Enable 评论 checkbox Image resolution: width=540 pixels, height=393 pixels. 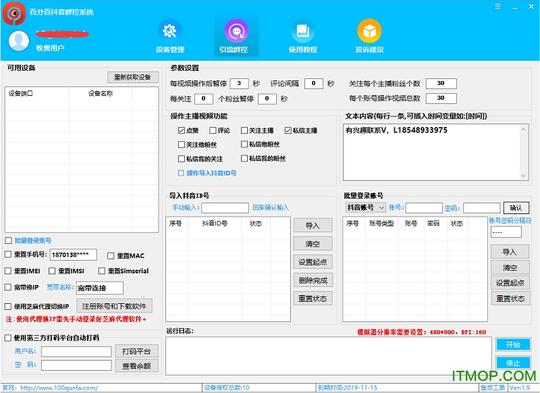click(x=212, y=130)
